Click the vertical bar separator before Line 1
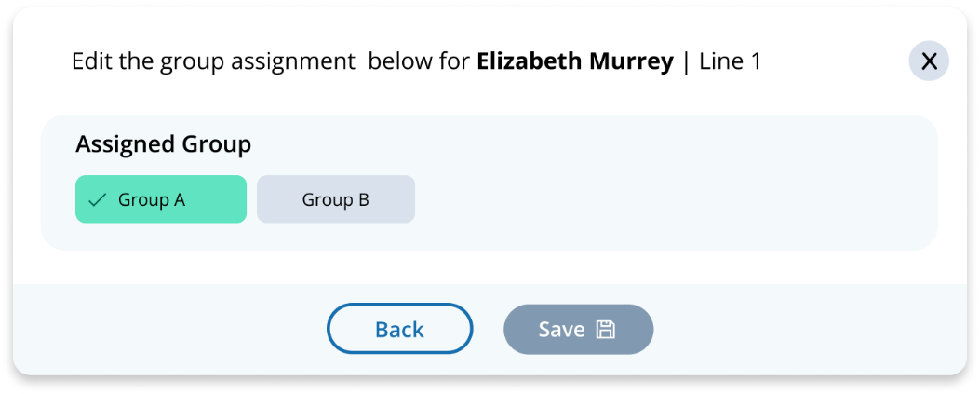 686,62
